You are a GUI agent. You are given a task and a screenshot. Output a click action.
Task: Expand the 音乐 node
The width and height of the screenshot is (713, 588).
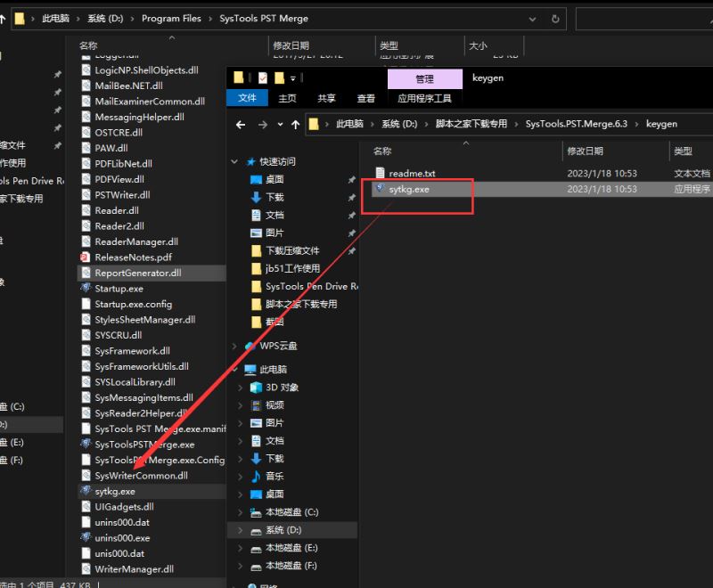pos(240,477)
